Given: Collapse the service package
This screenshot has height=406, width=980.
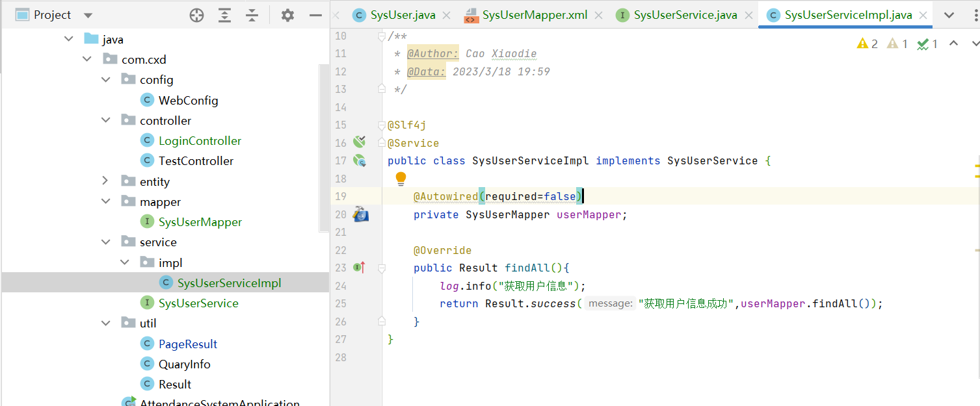Looking at the screenshot, I should click(x=106, y=242).
